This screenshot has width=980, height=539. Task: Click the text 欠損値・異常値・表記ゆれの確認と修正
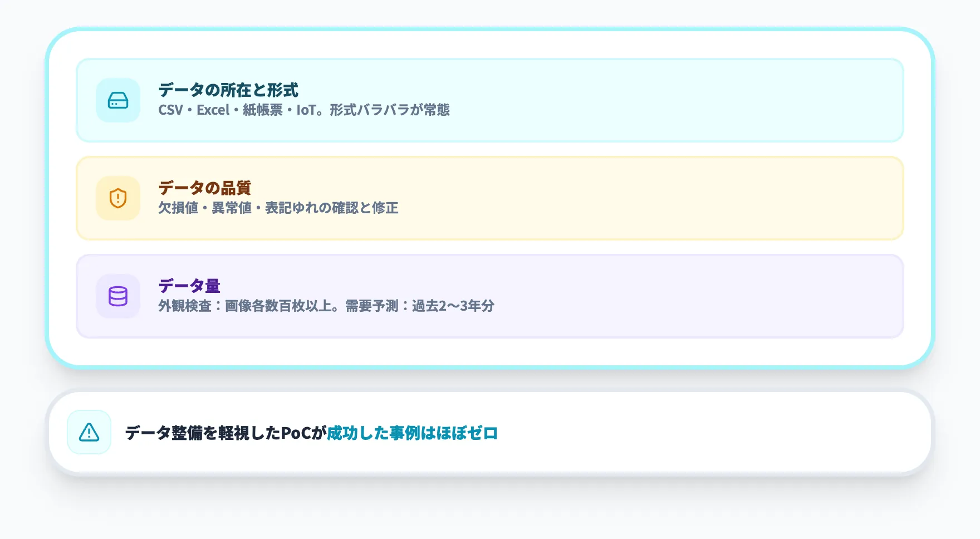279,208
